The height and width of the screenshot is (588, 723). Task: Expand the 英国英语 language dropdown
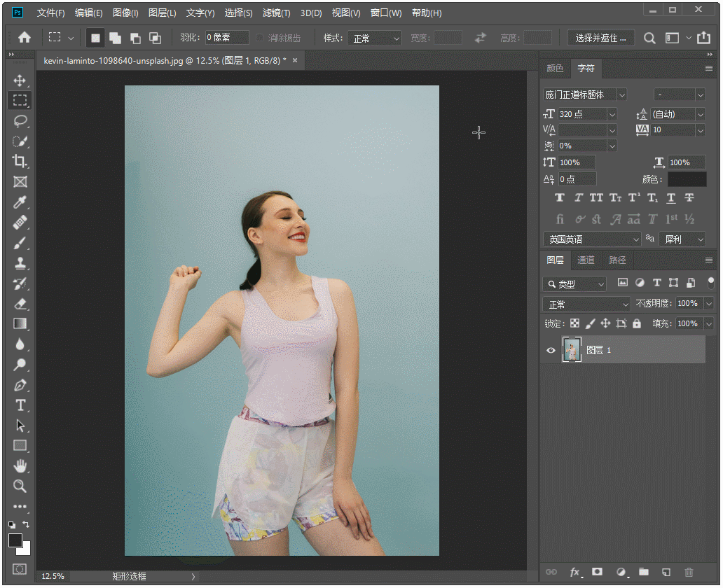pyautogui.click(x=592, y=239)
